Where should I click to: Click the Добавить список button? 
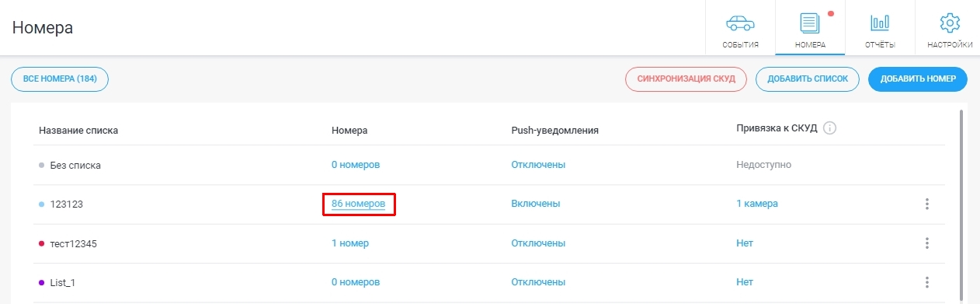808,79
